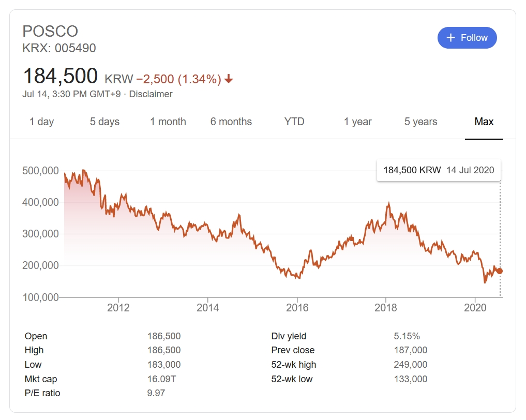
Task: Click the Follow button
Action: pyautogui.click(x=467, y=38)
